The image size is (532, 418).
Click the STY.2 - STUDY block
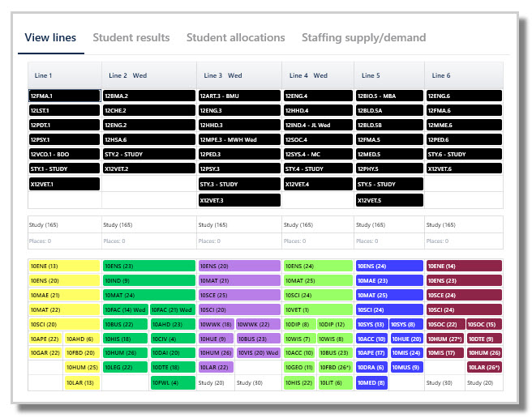(x=149, y=154)
